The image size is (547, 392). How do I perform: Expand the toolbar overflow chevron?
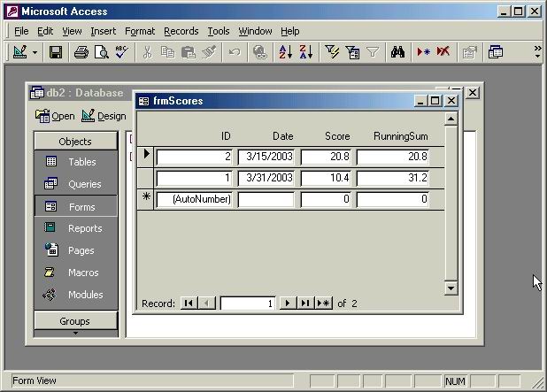537,52
